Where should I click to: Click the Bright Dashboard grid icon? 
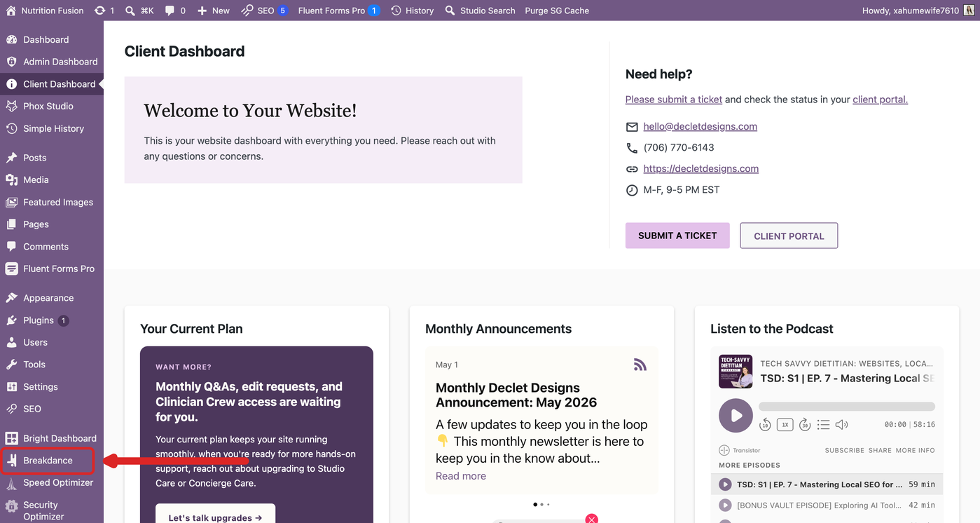tap(11, 438)
